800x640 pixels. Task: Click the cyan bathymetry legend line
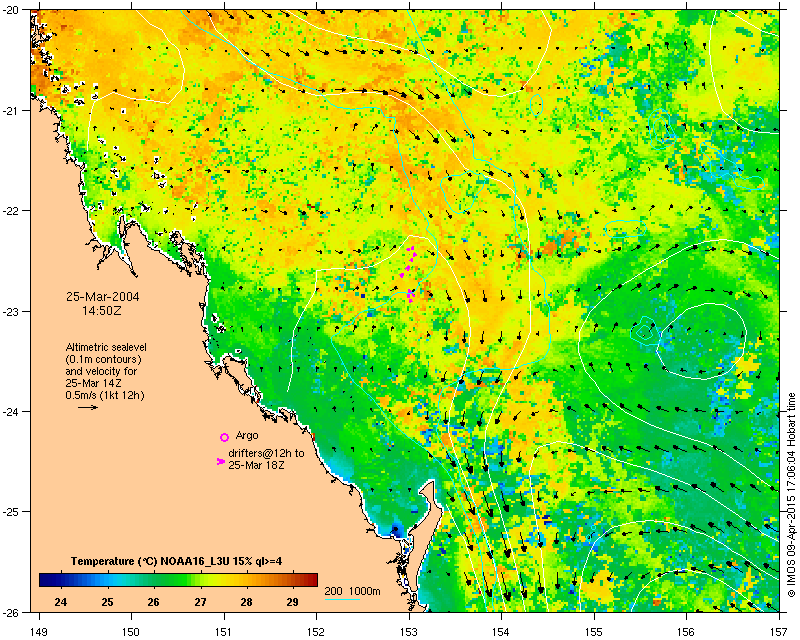tap(342, 599)
